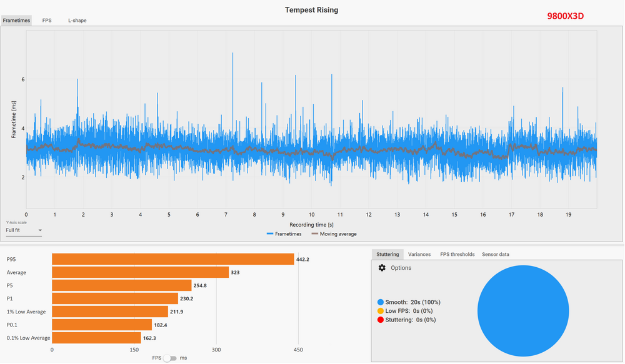Click the red Stuttering legend dot
Image resolution: width=625 pixels, height=364 pixels.
(381, 320)
